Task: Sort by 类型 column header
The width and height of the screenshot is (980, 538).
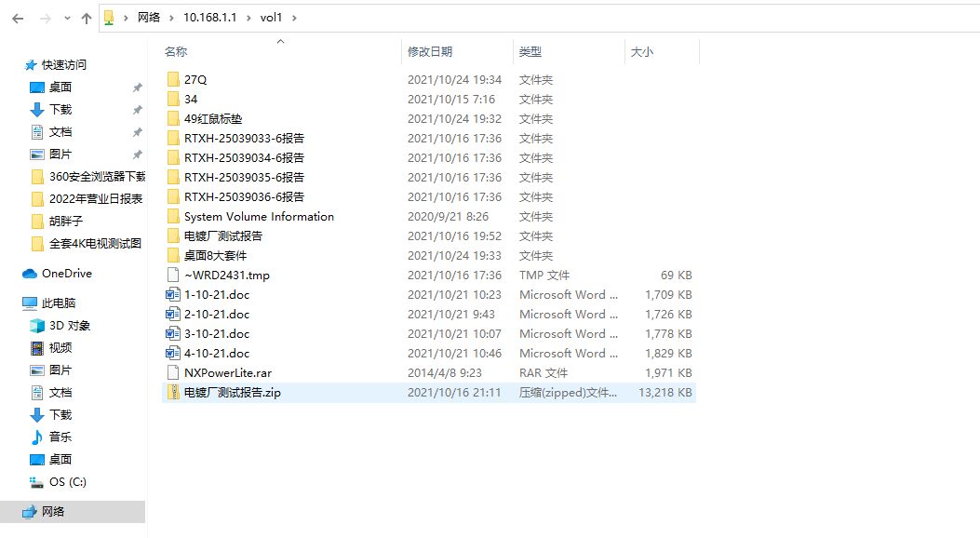Action: (x=530, y=52)
